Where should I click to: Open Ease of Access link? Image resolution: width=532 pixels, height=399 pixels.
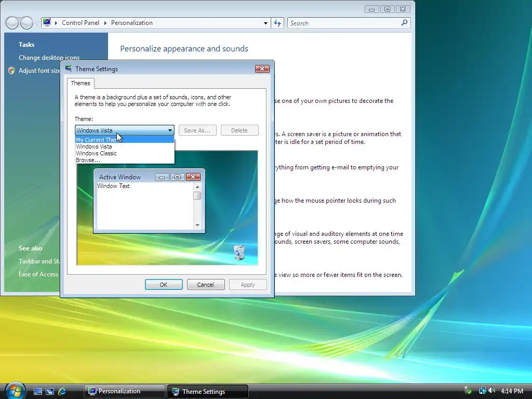click(38, 274)
